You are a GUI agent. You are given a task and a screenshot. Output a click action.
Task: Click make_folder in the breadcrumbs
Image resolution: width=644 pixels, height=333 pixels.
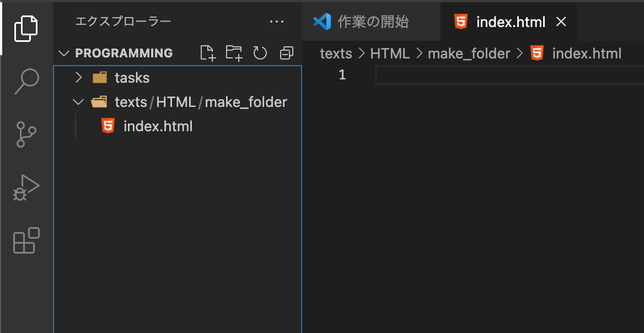[x=469, y=53]
